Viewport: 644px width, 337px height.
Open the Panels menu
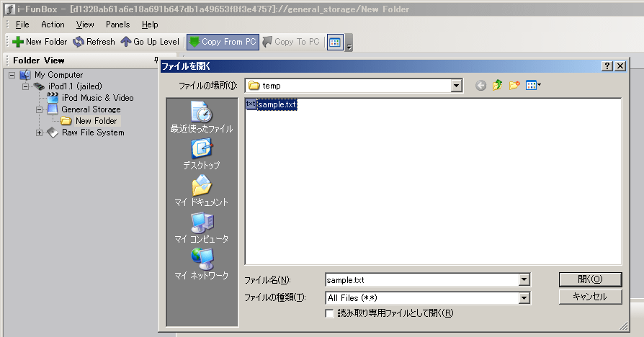[117, 24]
